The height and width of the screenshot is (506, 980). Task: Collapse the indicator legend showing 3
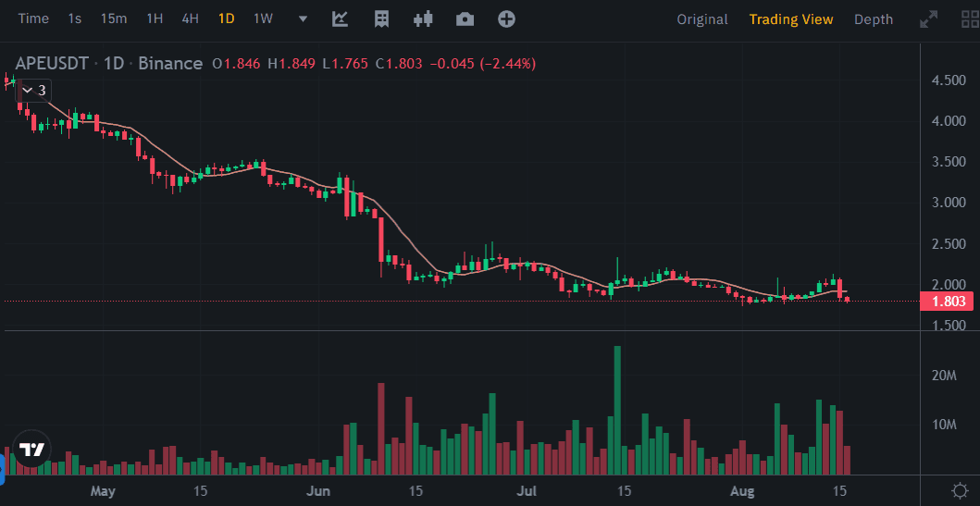34,90
